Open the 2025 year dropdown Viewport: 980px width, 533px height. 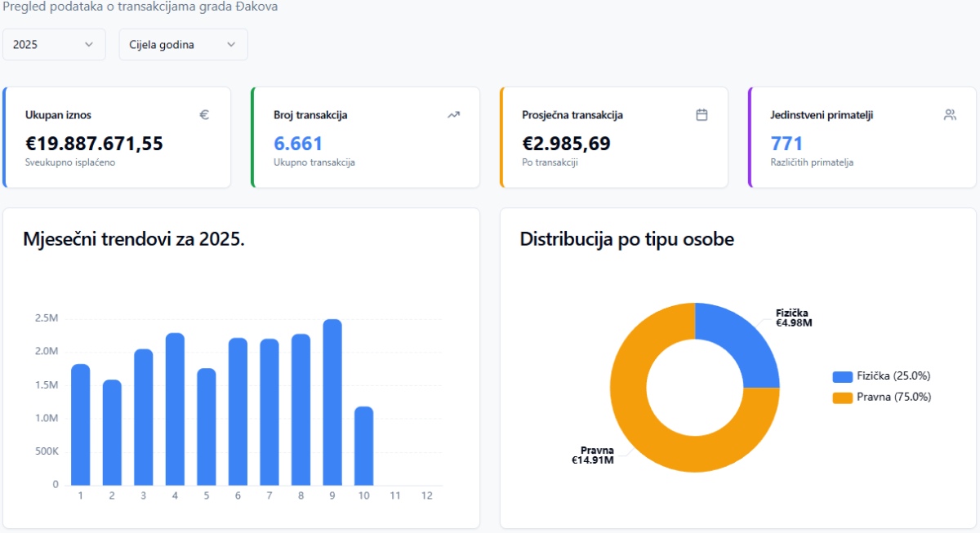(x=54, y=45)
